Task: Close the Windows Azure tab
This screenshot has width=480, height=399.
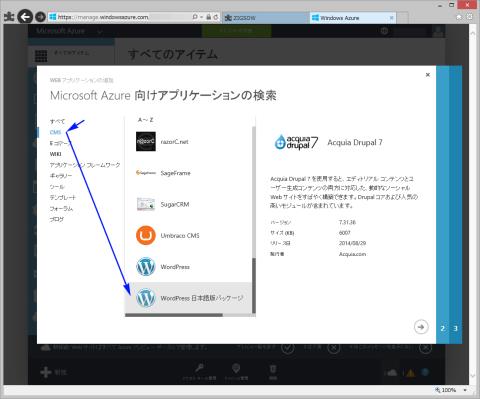Action: 392,18
